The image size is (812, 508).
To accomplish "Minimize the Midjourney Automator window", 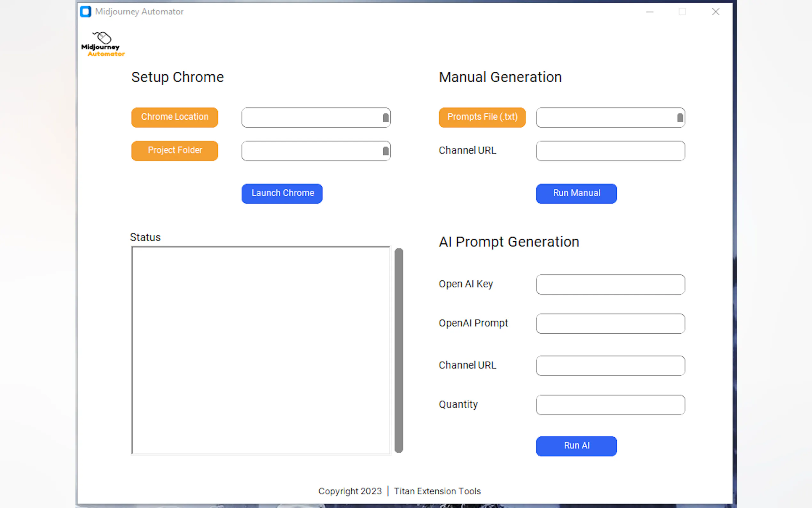I will (650, 12).
